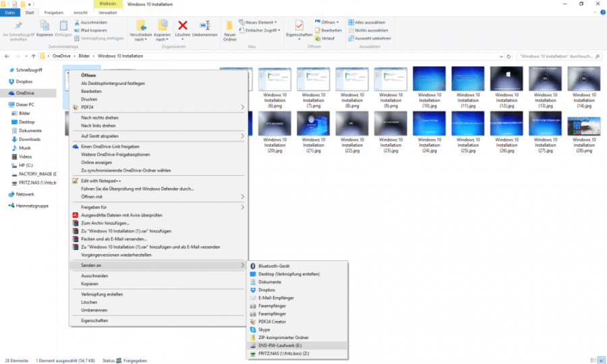
Task: Open Downloads in navigation pane
Action: coord(26,140)
